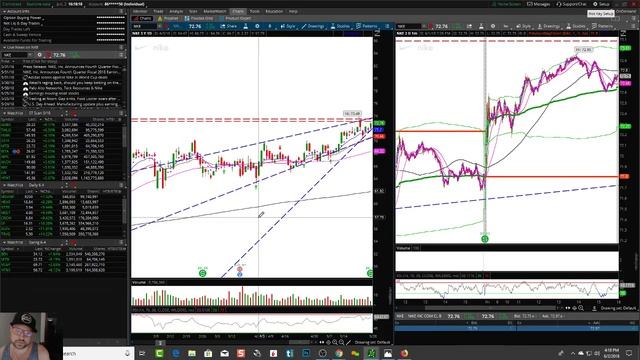Click zoom-in magnifier below left chart
This screenshot has width=640, height=360.
click(x=335, y=342)
